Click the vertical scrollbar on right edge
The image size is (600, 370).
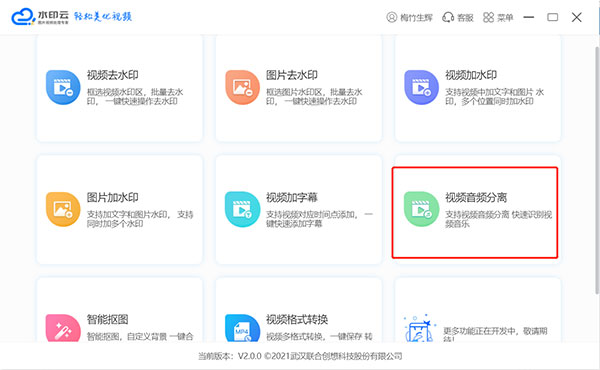click(x=597, y=170)
